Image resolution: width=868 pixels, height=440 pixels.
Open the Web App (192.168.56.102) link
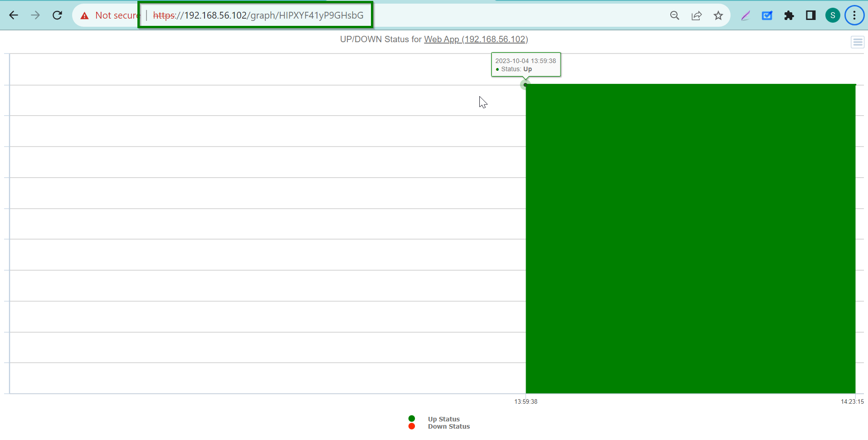click(x=476, y=39)
